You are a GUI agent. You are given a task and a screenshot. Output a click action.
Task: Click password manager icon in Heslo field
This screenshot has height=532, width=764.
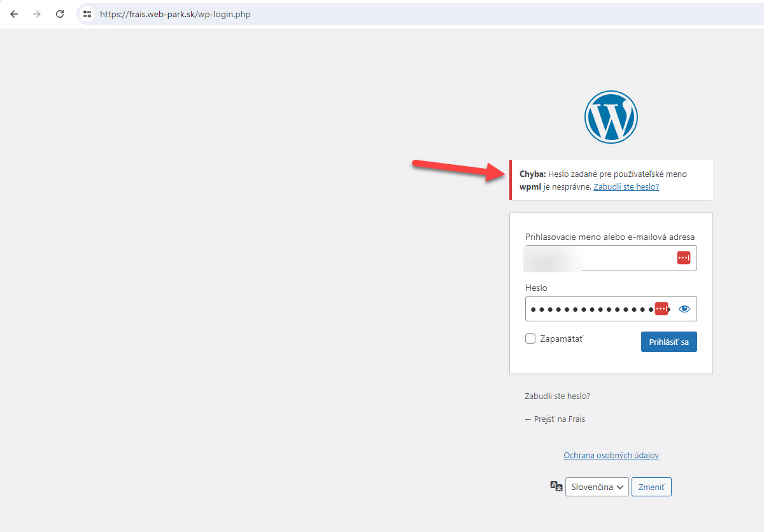coord(661,309)
